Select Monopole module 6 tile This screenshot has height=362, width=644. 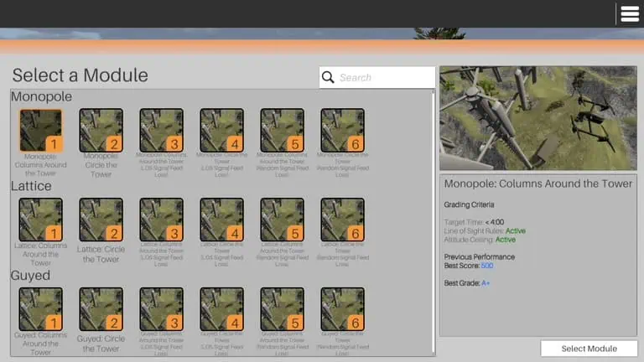pyautogui.click(x=342, y=131)
